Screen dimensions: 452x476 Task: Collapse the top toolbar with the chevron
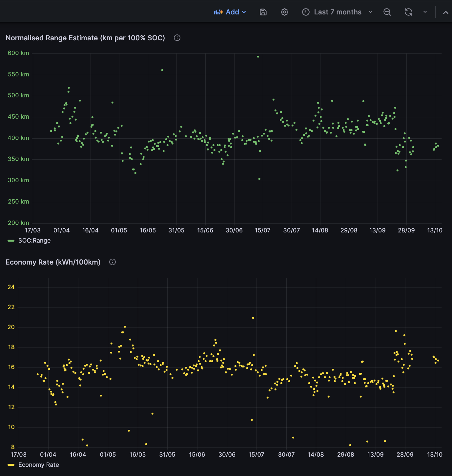445,12
